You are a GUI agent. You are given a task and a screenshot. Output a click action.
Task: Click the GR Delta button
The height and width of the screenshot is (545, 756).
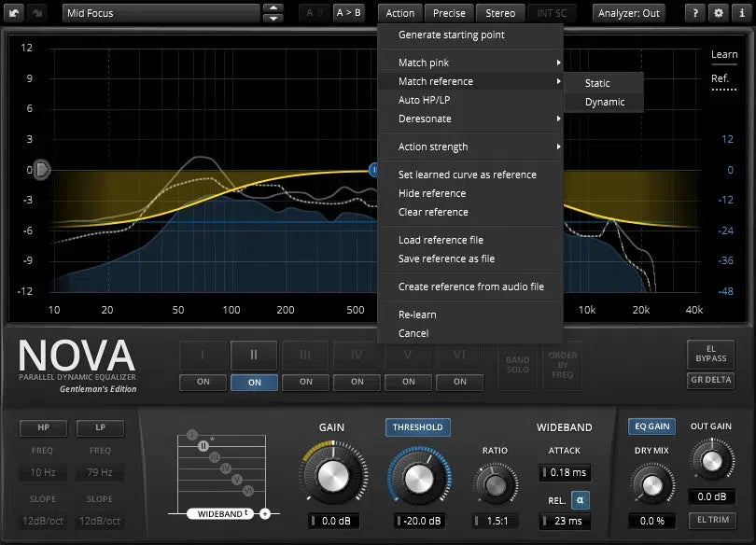(x=709, y=381)
